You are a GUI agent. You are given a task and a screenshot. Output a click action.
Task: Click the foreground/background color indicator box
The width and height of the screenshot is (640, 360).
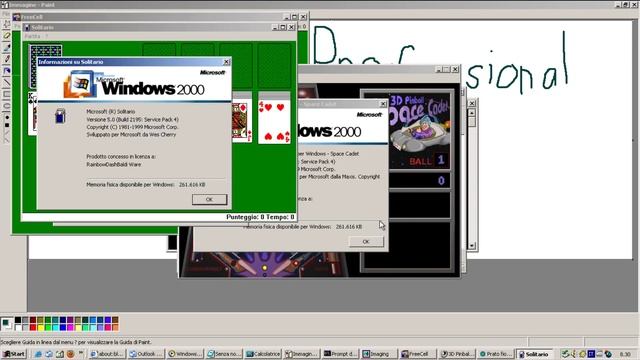click(x=7, y=324)
